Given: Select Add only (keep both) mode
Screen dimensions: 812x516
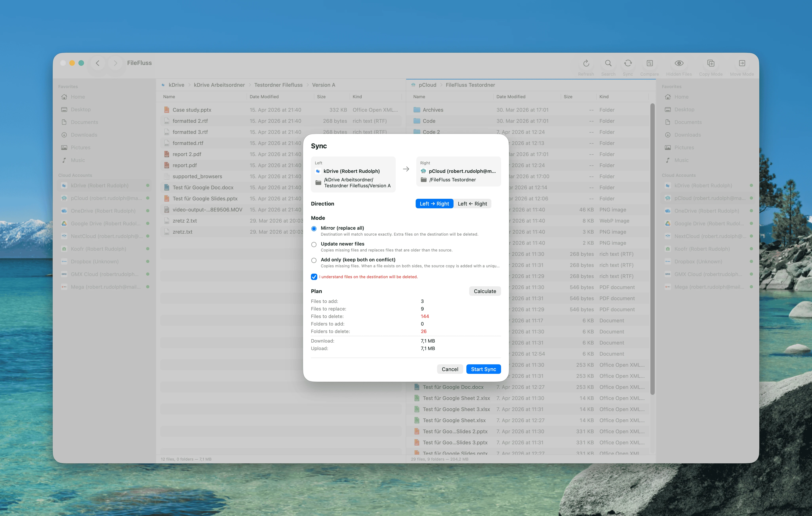Looking at the screenshot, I should (x=314, y=260).
